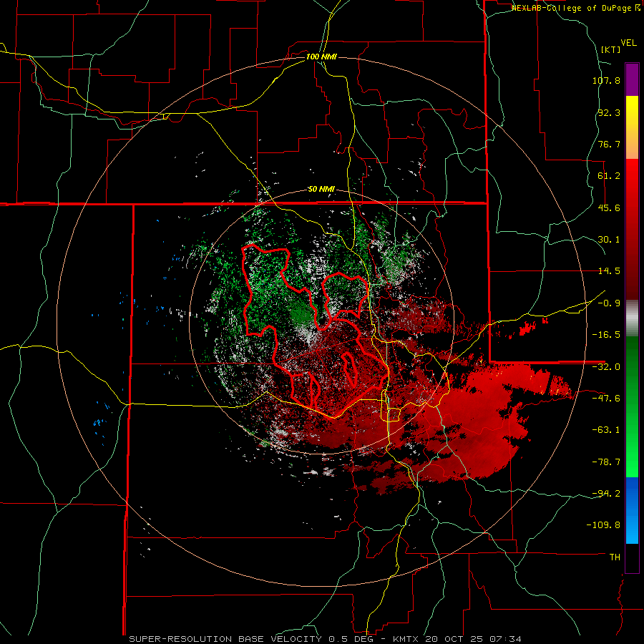Click the -94.2 velocity scale value
The image size is (644, 644).
pos(606,494)
